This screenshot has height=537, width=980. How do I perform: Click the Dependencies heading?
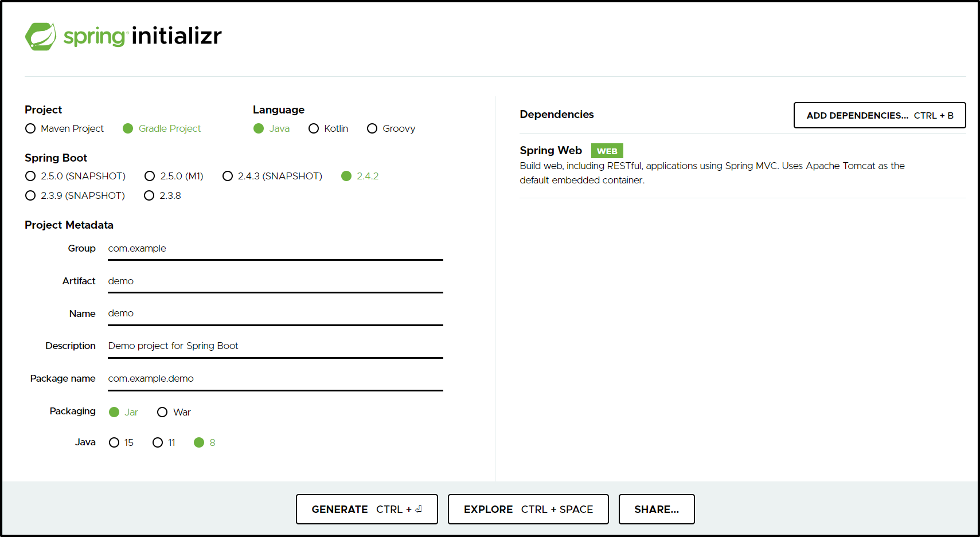click(557, 114)
